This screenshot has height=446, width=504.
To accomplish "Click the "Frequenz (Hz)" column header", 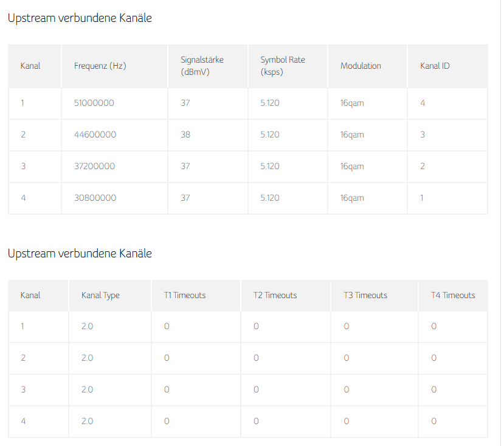I will click(x=100, y=66).
